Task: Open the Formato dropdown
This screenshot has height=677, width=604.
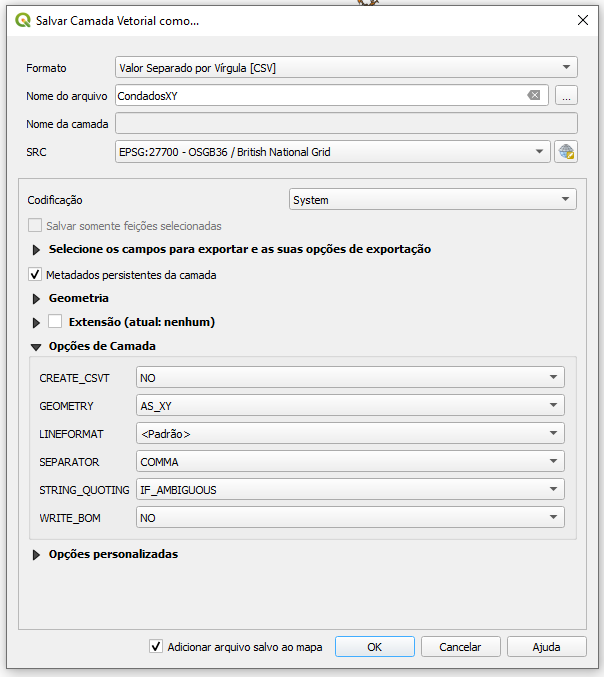Action: coord(346,68)
